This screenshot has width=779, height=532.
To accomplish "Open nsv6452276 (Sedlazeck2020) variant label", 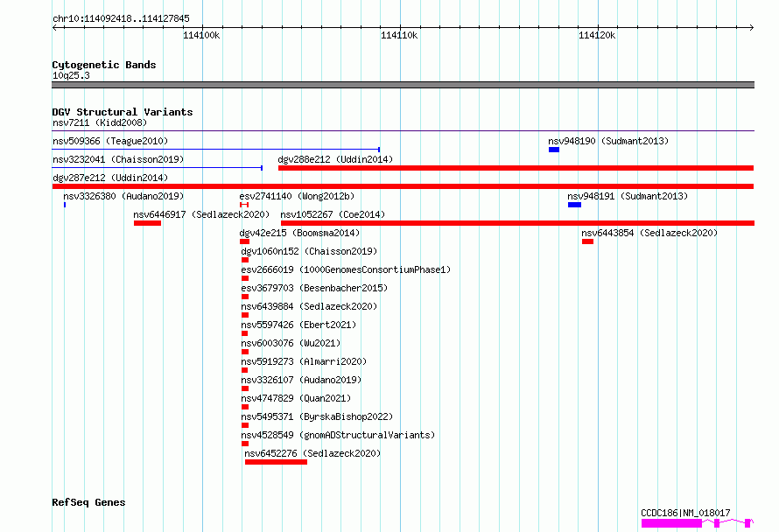I will coord(312,453).
